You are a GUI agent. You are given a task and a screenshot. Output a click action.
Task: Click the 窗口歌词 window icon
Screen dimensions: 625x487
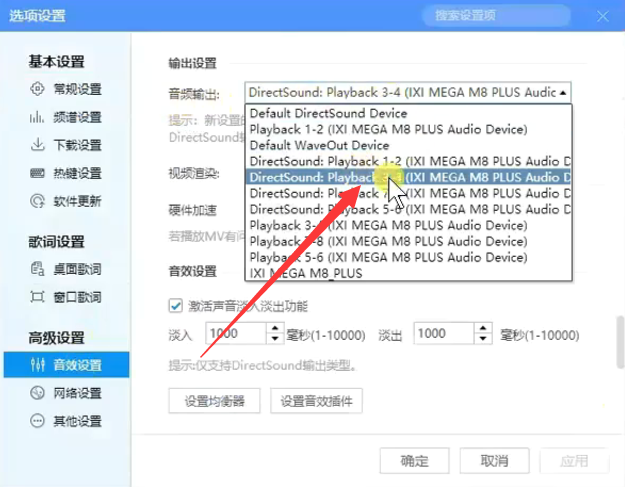37,297
